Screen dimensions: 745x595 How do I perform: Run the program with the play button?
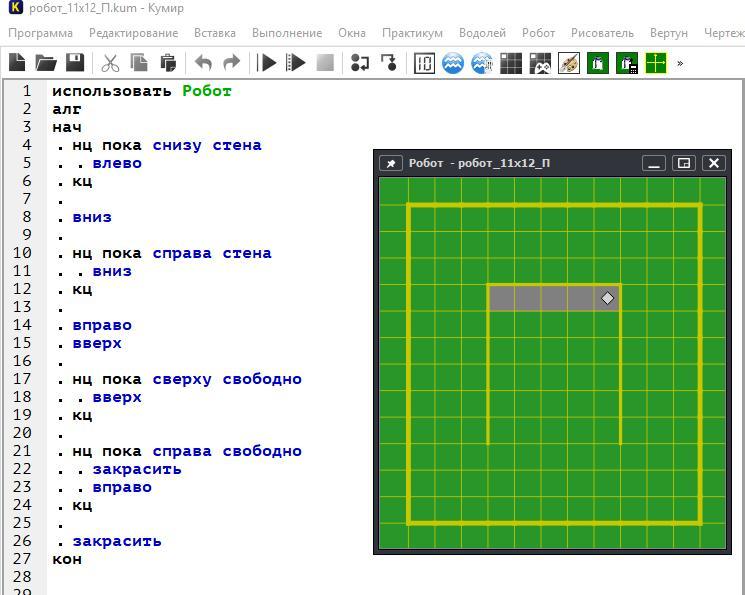point(267,63)
